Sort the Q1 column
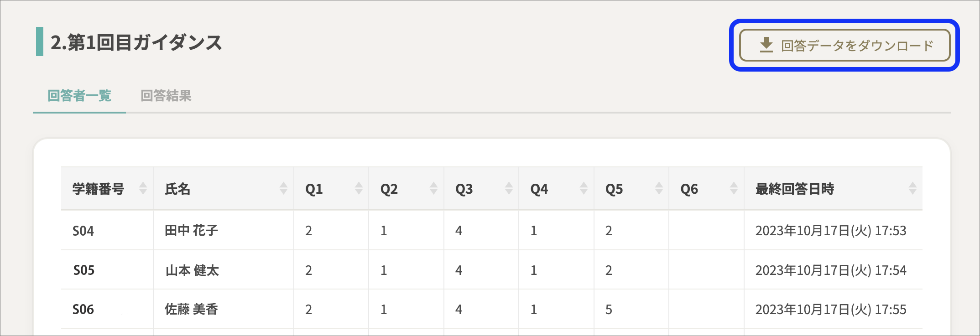 coord(359,188)
